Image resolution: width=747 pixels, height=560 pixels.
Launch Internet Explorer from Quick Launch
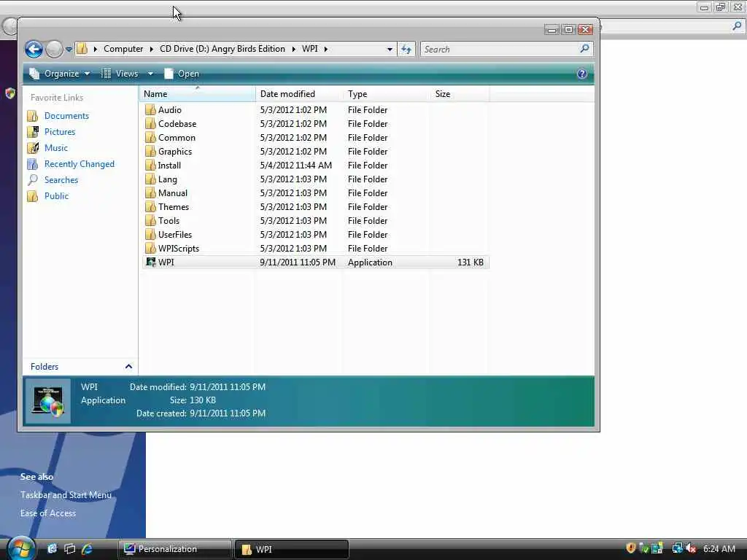(87, 549)
